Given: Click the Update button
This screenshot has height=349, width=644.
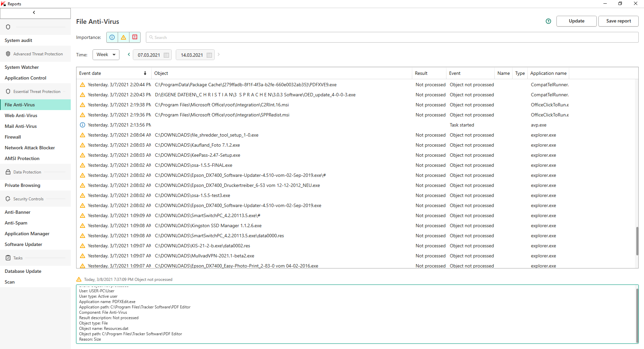Looking at the screenshot, I should tap(576, 21).
